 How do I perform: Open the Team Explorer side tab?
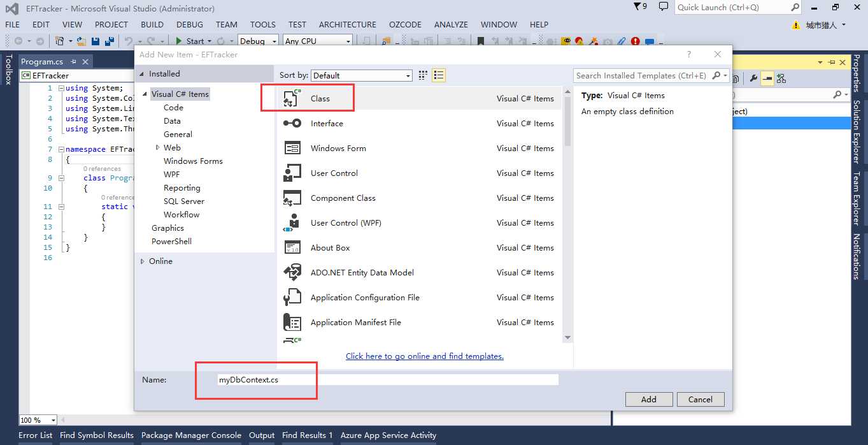(857, 198)
